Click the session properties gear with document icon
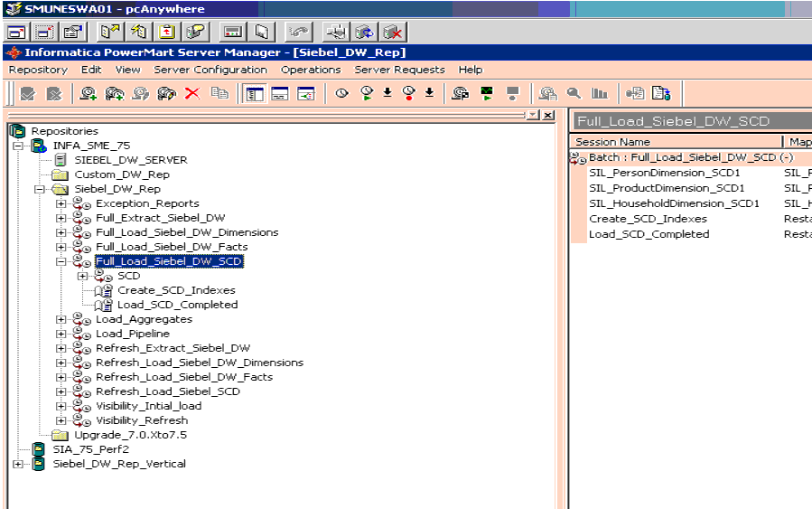 (548, 93)
